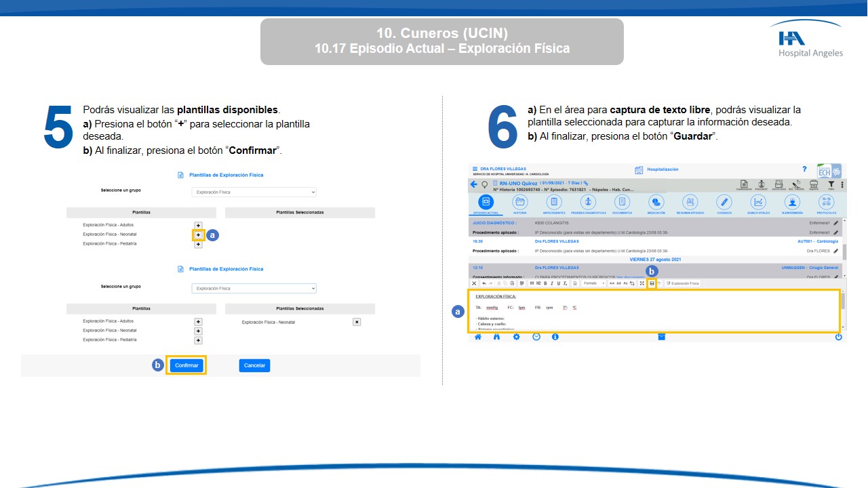Open the help question mark icon

point(804,169)
